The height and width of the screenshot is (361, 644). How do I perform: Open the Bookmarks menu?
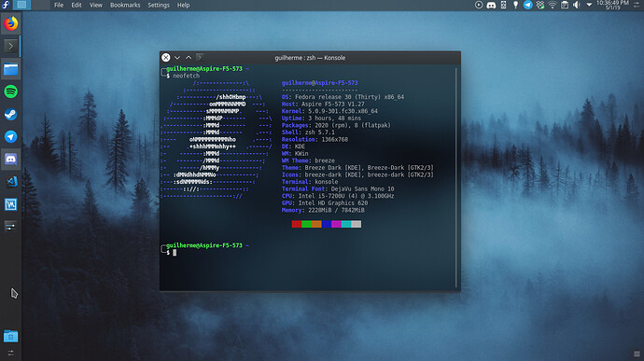[125, 6]
